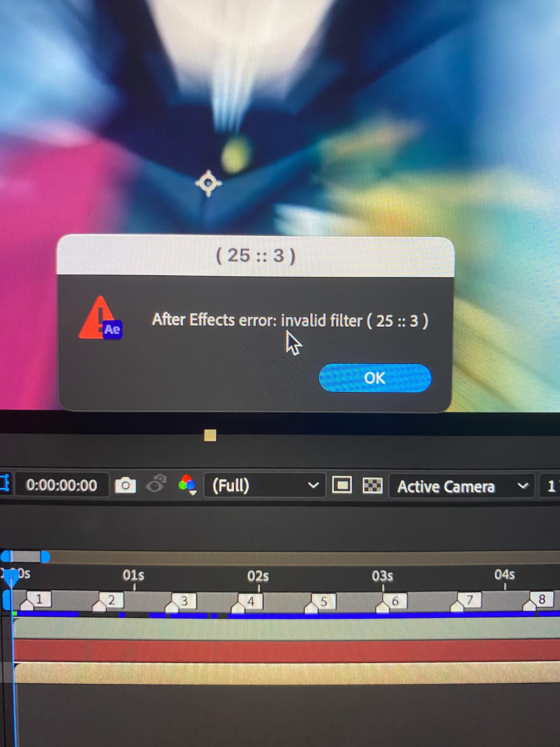
Task: Click the Show Snapshot eye icon
Action: [156, 484]
